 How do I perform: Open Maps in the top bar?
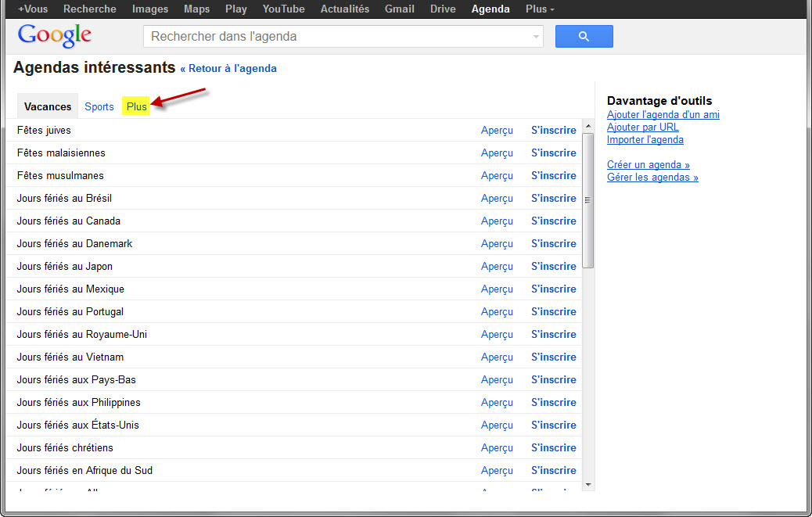[197, 9]
